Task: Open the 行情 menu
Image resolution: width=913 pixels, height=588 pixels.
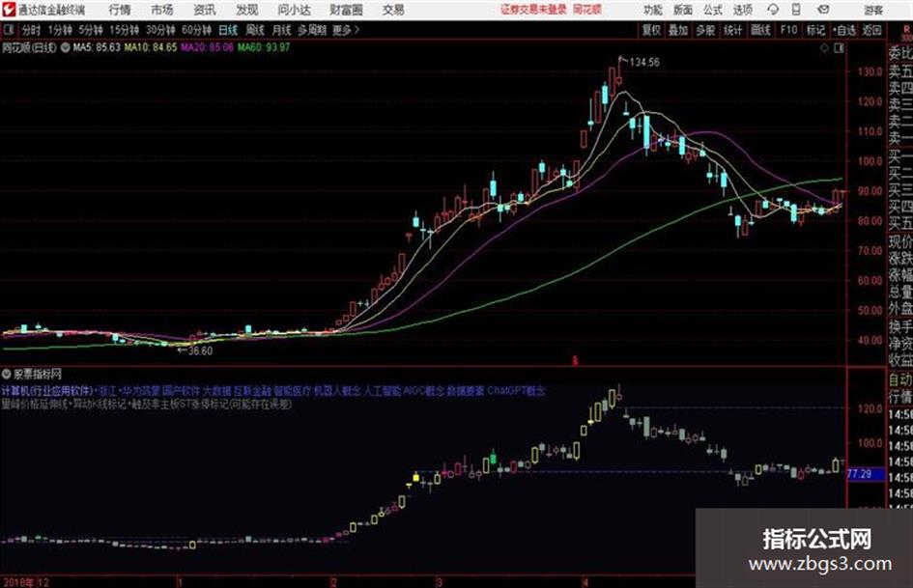Action: pyautogui.click(x=120, y=10)
